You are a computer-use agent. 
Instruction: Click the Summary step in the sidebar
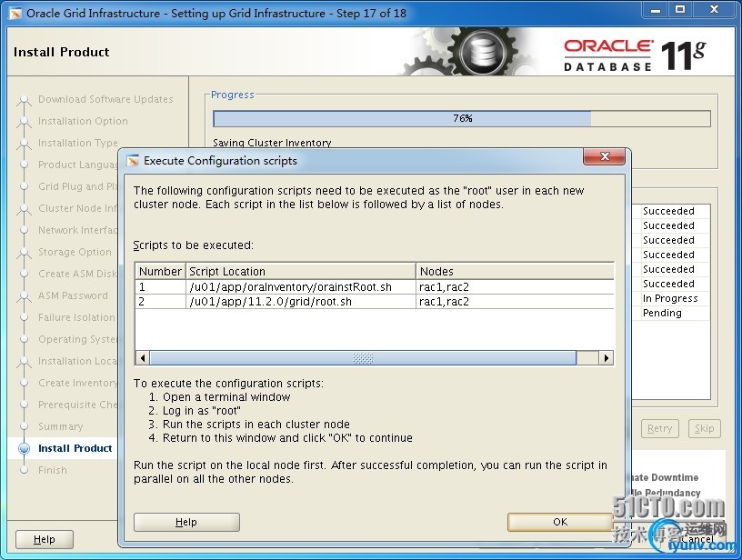click(x=61, y=426)
